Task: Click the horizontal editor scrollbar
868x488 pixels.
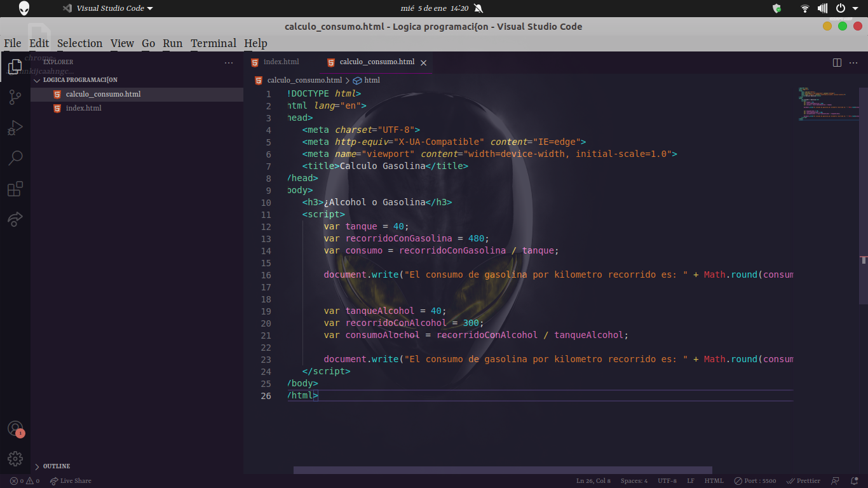Action: pos(503,470)
